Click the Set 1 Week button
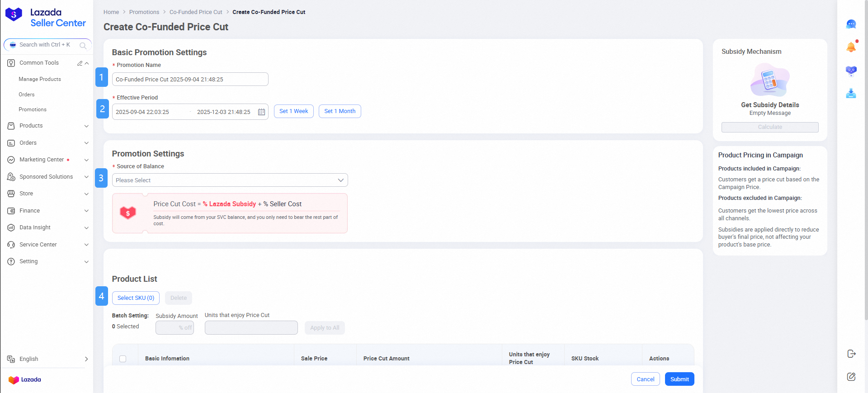Viewport: 868px width, 393px height. tap(293, 111)
